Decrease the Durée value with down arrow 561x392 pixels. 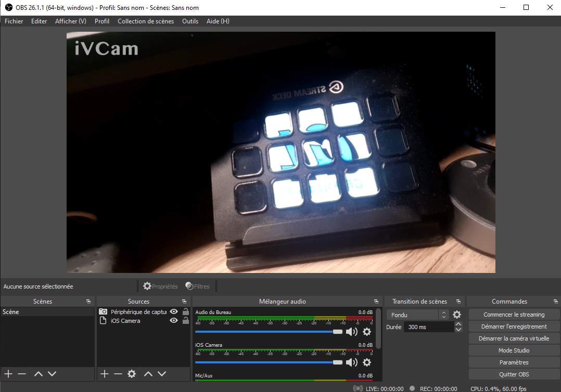[458, 330]
